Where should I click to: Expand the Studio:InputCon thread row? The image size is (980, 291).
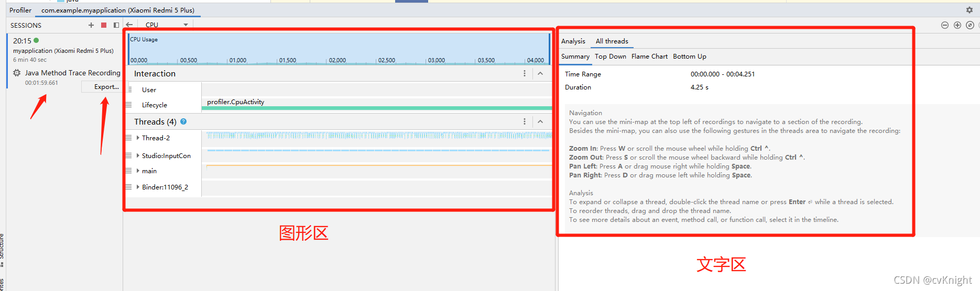(138, 155)
